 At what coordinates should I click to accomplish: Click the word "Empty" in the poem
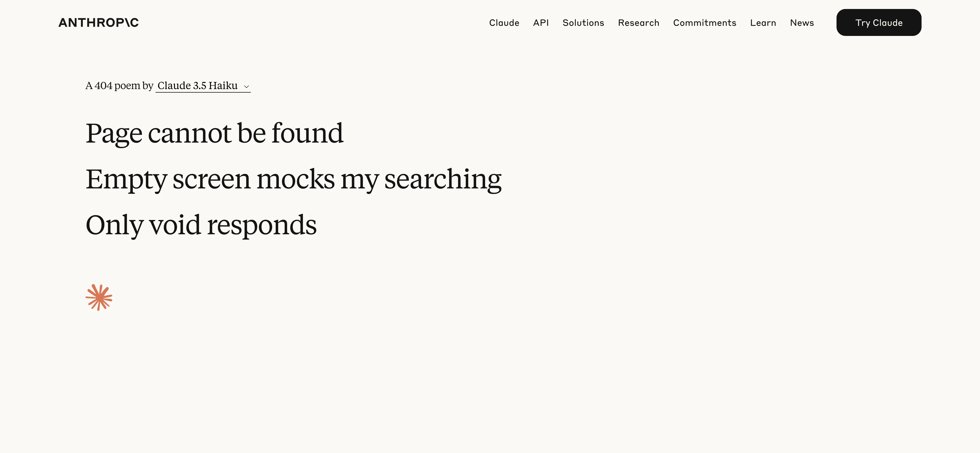[x=126, y=179]
